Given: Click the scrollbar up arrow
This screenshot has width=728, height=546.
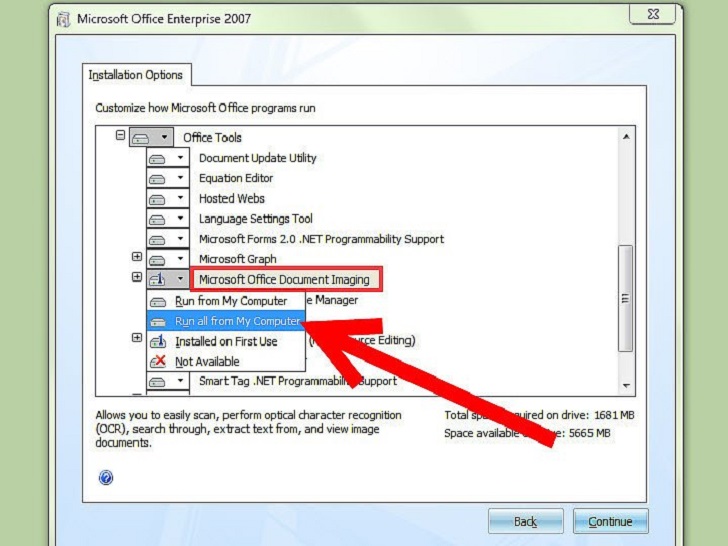Looking at the screenshot, I should point(626,136).
